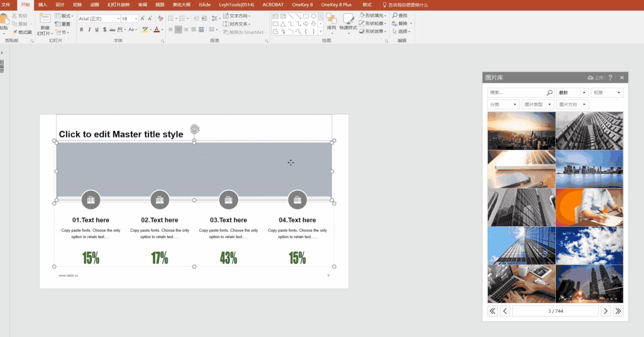Toggle italic formatting

coord(89,30)
